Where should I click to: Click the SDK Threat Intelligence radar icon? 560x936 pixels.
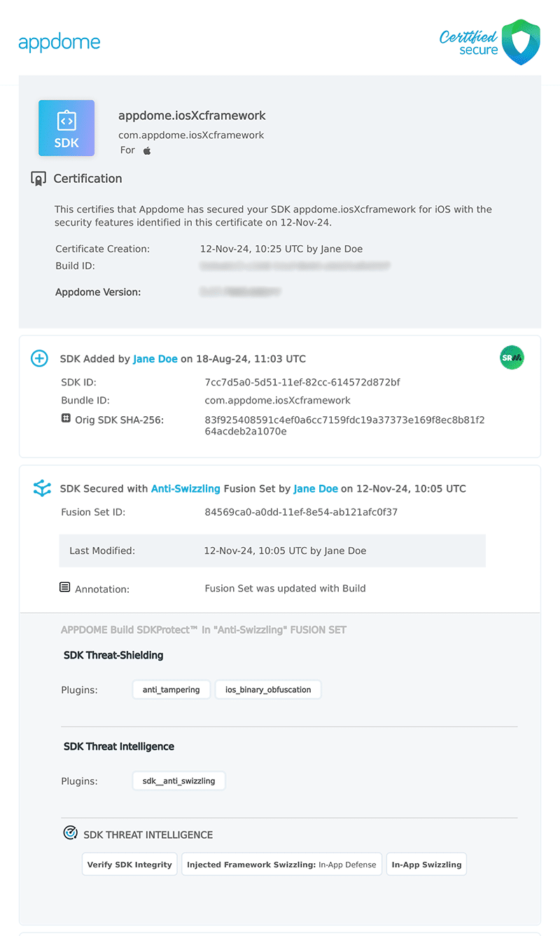(70, 833)
